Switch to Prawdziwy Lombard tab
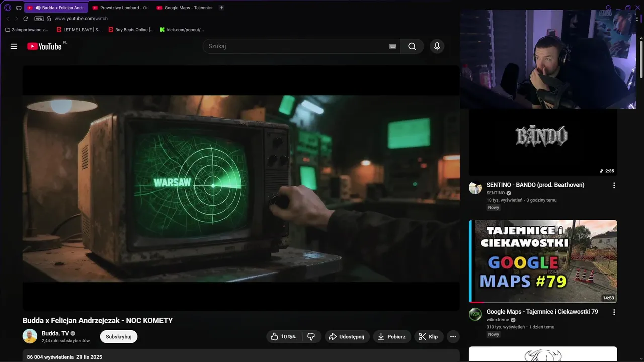 point(121,8)
